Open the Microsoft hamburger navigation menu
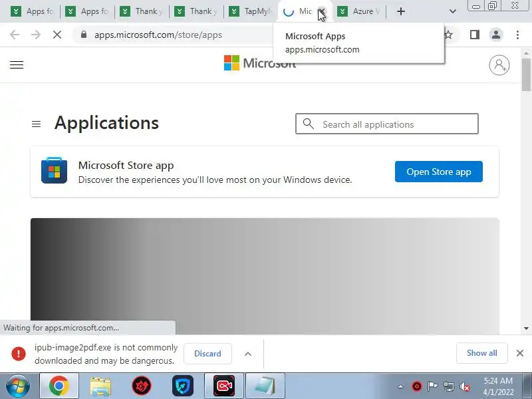Image resolution: width=532 pixels, height=399 pixels. coord(17,65)
